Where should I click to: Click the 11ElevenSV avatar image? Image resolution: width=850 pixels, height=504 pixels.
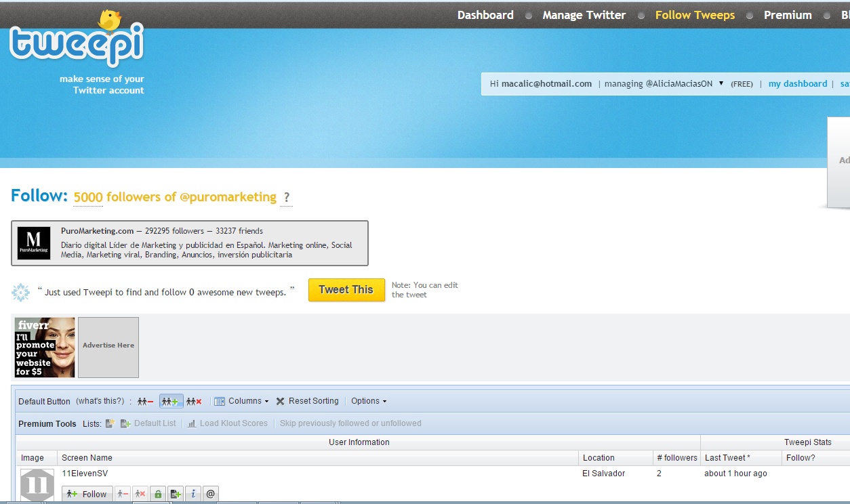point(37,485)
